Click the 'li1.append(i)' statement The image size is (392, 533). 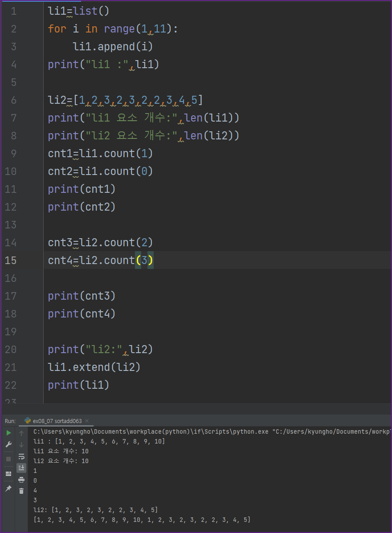113,47
